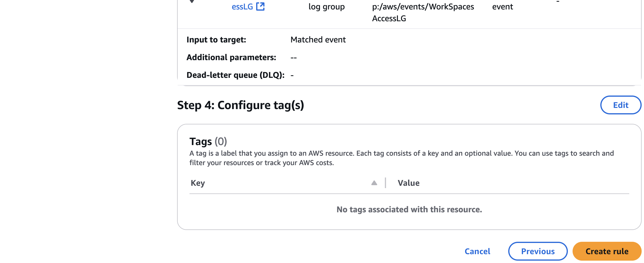Sort tags by the Key arrow icon
The width and height of the screenshot is (644, 263).
click(374, 183)
